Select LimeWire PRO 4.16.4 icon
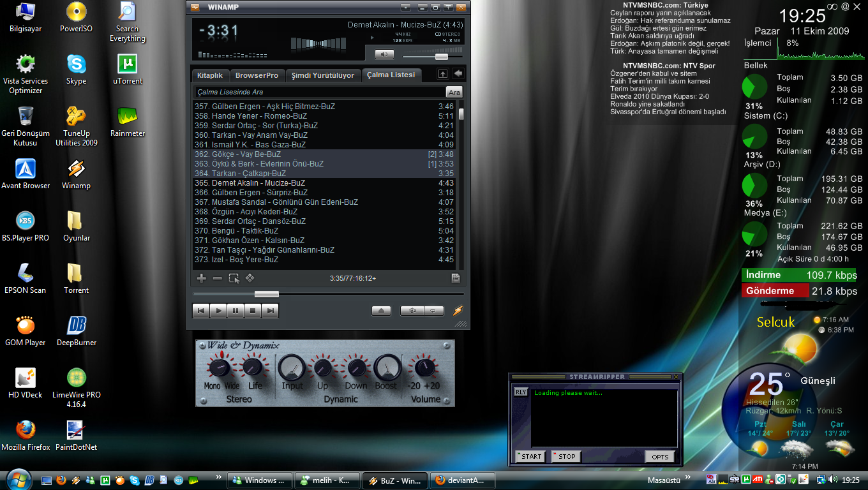This screenshot has height=490, width=868. [76, 388]
